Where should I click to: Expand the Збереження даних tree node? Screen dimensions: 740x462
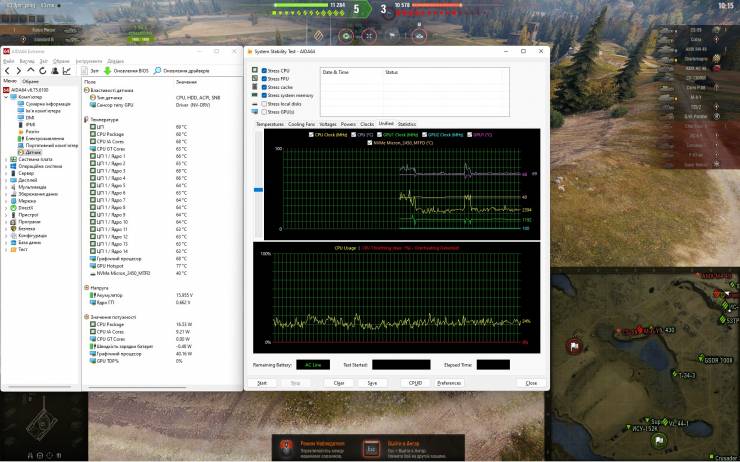(x=6, y=194)
